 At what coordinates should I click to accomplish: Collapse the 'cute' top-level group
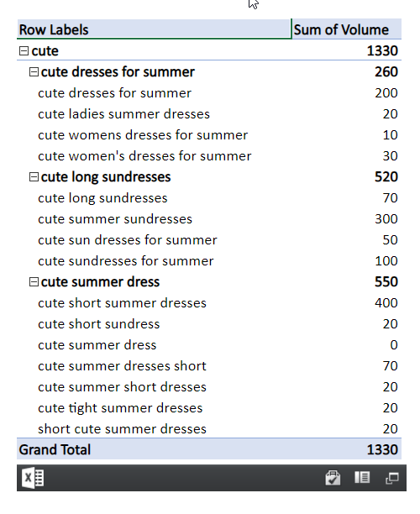[x=24, y=50]
